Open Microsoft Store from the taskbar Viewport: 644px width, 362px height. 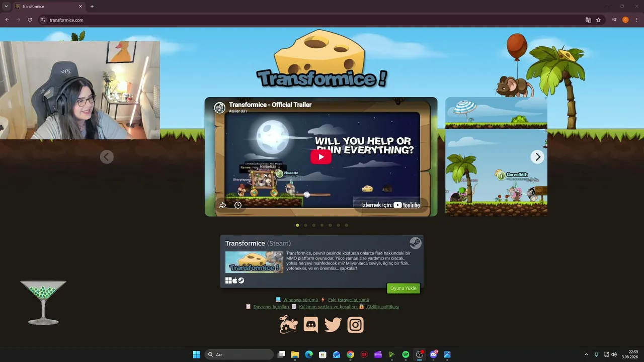tap(323, 354)
